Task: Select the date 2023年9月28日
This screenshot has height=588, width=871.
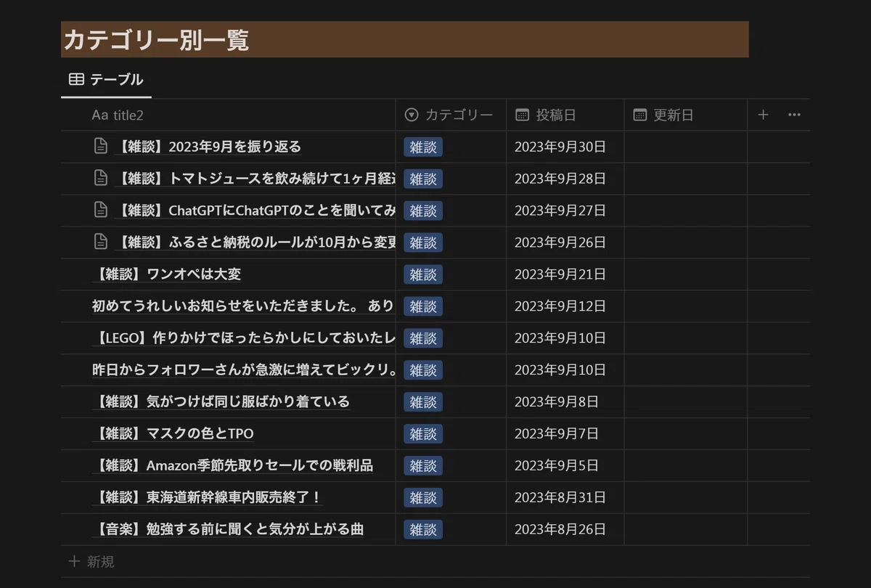Action: 560,179
